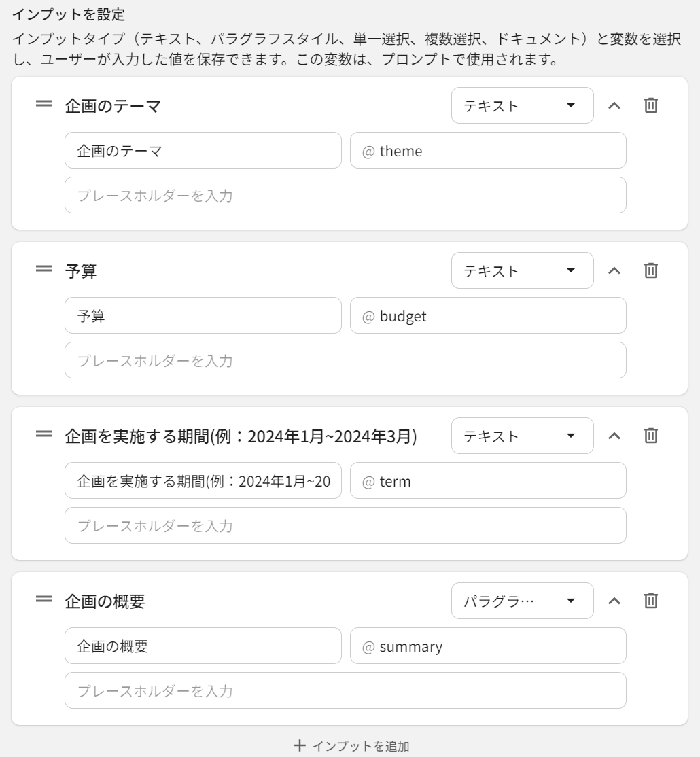Open the パラグラ… type dropdown for 企画の概要
Screen dimensions: 700x757
(522, 601)
